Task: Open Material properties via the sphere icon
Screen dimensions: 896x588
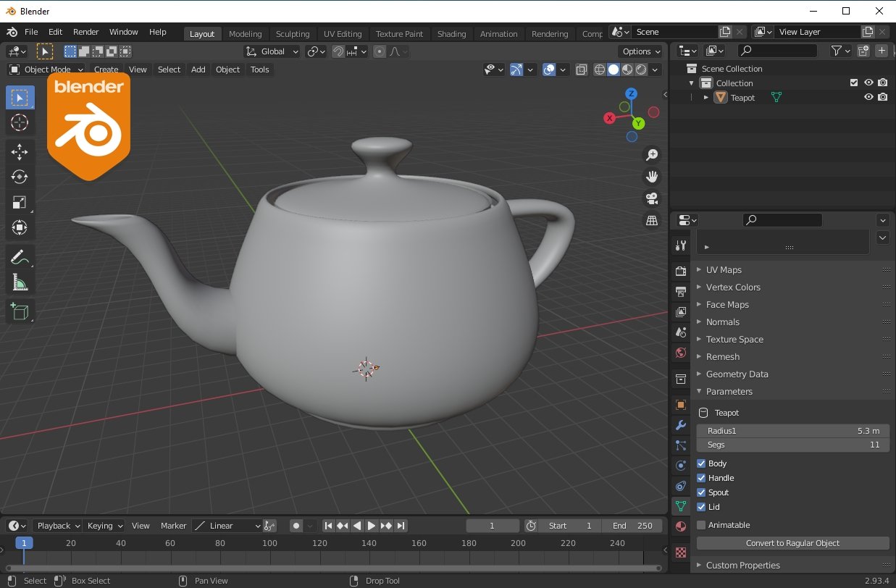Action: [x=679, y=526]
